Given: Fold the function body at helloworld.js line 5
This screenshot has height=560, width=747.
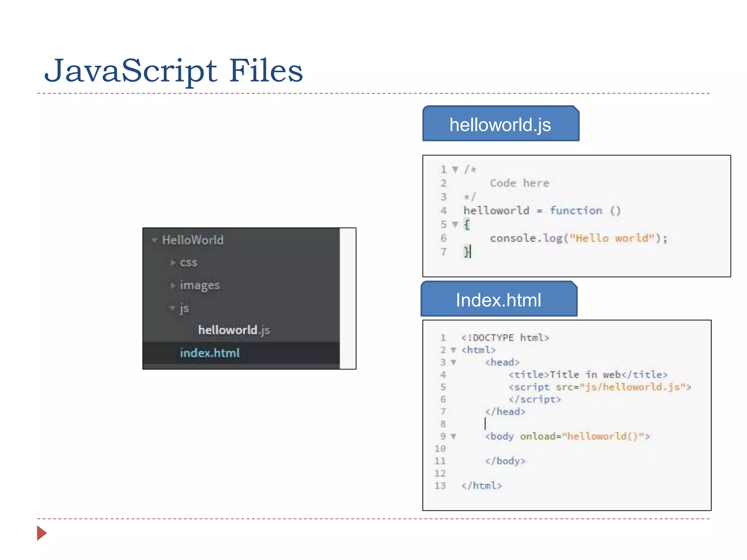Looking at the screenshot, I should point(455,224).
